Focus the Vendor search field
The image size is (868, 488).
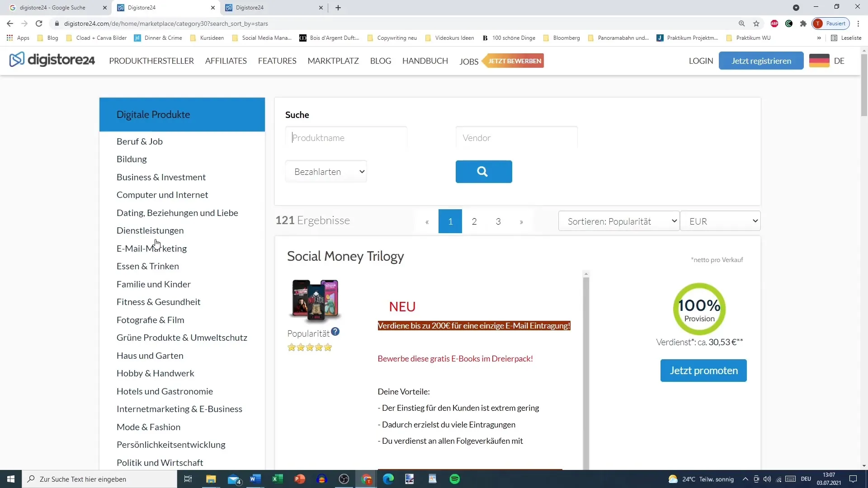coord(516,138)
